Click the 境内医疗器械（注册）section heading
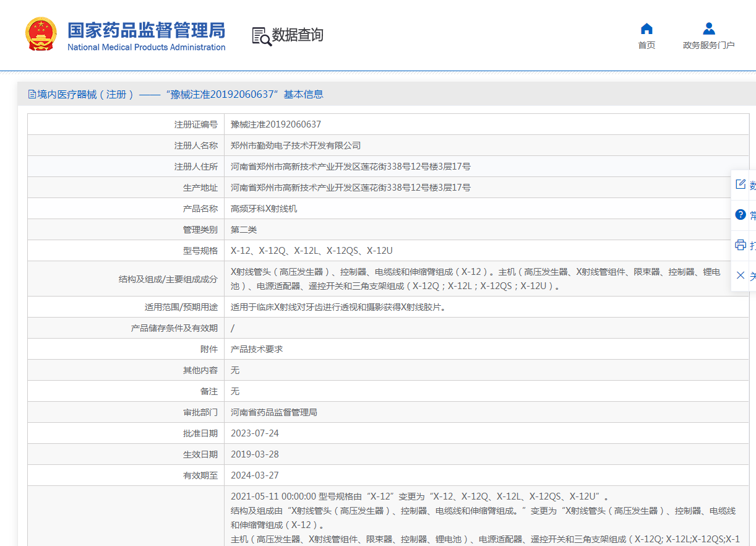Screen dimensions: 756x546 click(86, 94)
